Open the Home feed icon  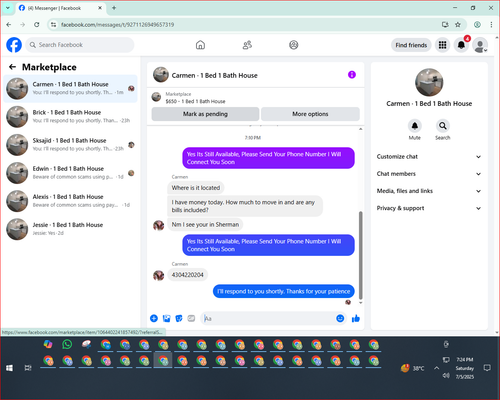tap(200, 45)
